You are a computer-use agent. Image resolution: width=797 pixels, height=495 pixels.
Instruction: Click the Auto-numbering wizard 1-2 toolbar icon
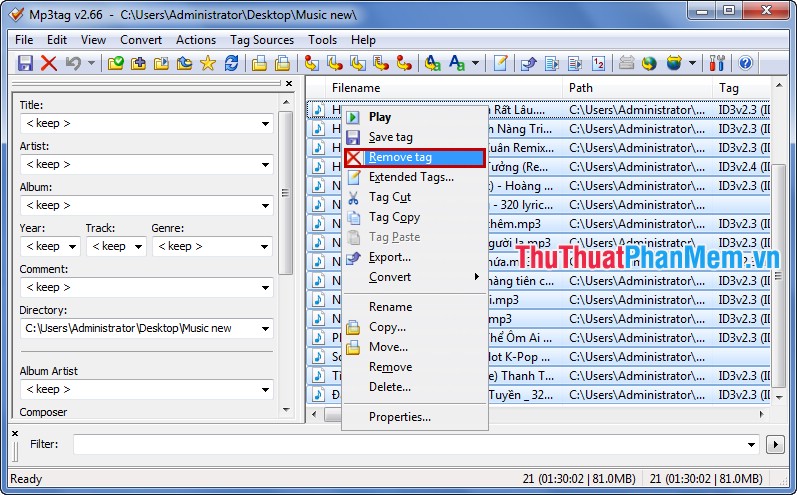[x=598, y=63]
